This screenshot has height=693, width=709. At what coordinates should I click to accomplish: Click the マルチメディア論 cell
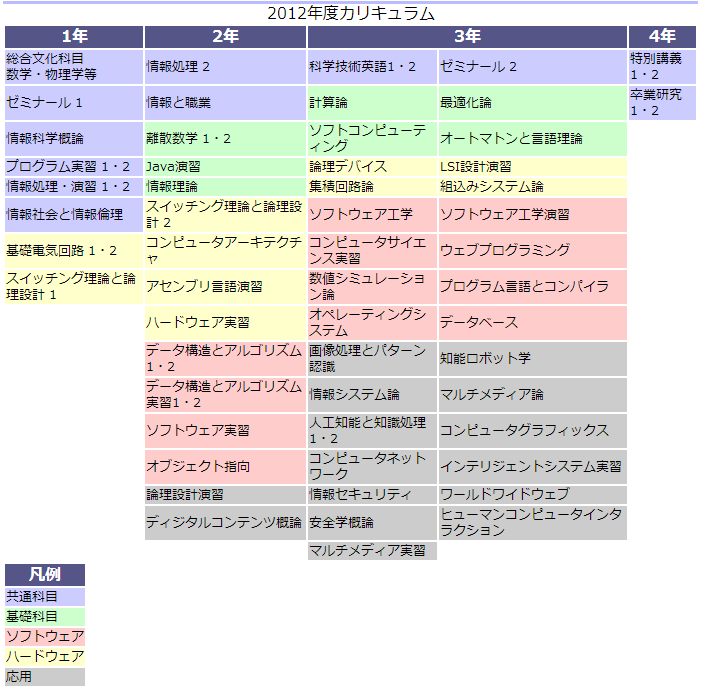tap(533, 395)
